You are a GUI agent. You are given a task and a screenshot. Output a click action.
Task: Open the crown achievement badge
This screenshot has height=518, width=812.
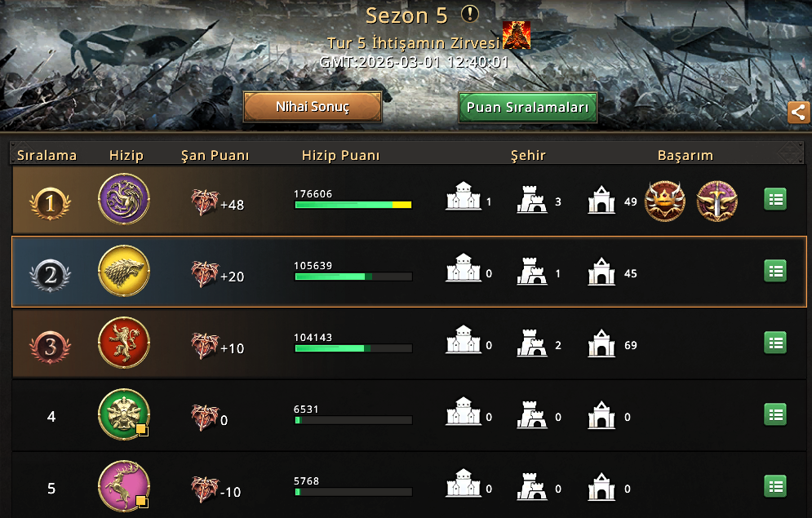665,201
